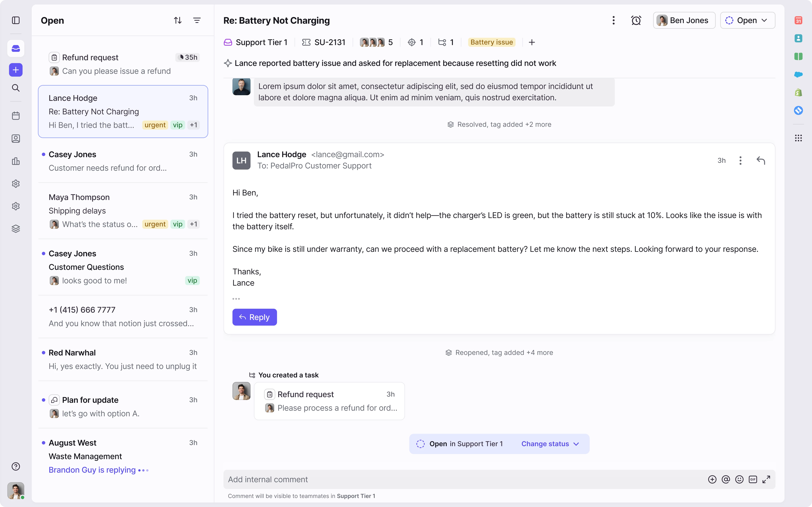Image resolution: width=812 pixels, height=507 pixels.
Task: Toggle the sidebar panel collapse icon
Action: [x=16, y=20]
